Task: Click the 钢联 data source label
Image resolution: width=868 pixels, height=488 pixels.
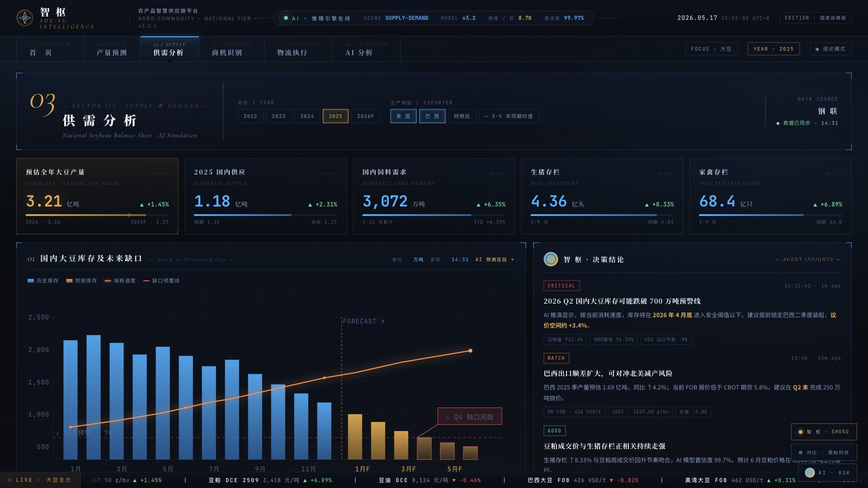Action: coord(827,111)
